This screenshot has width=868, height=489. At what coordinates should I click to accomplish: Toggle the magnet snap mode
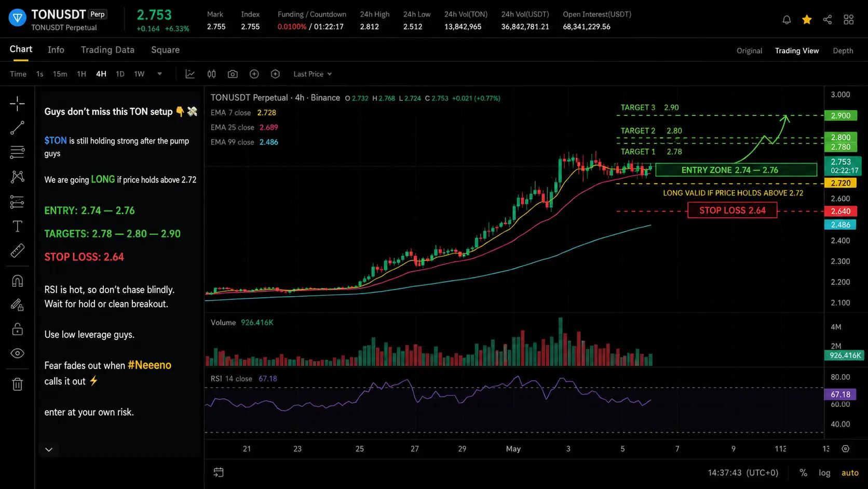coord(17,281)
